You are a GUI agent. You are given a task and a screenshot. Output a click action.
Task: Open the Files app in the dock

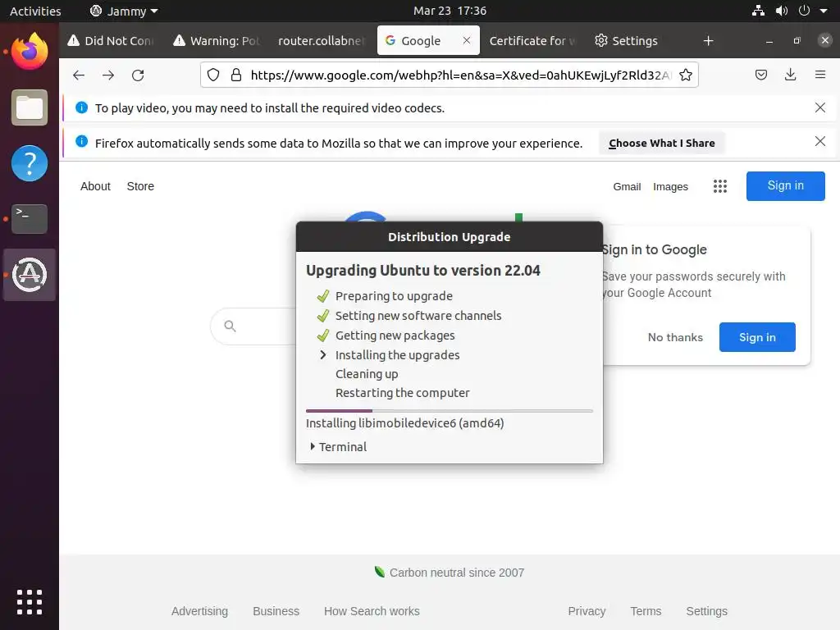[30, 107]
